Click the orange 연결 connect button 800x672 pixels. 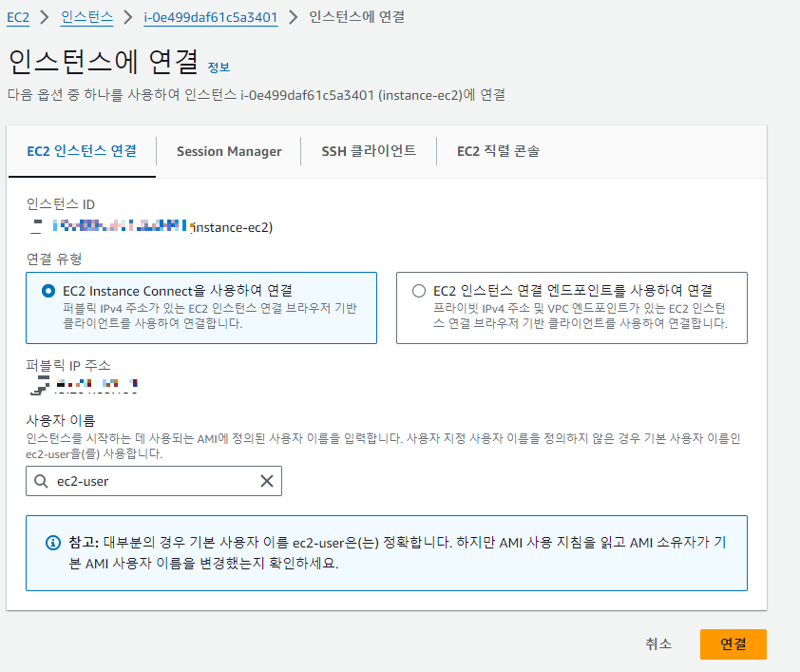click(x=733, y=643)
